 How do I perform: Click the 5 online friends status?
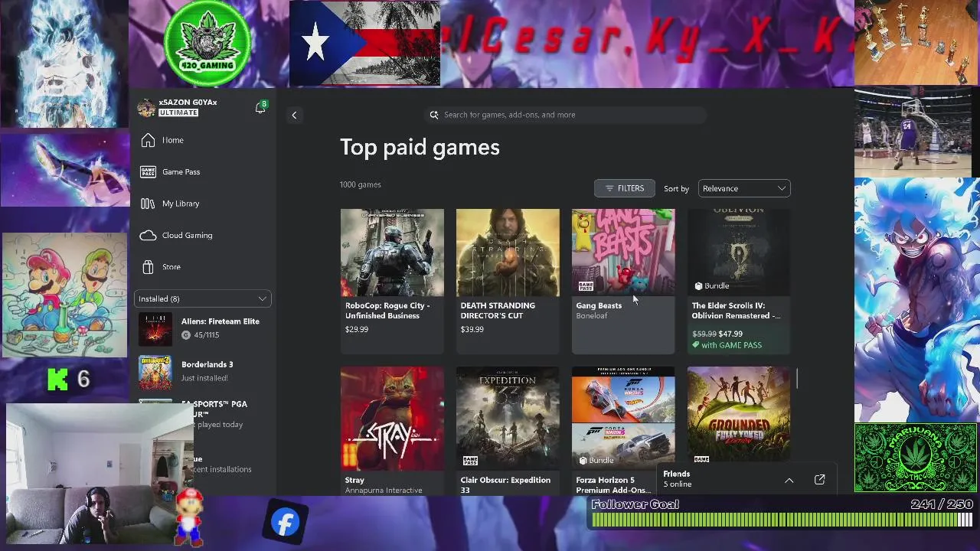pyautogui.click(x=678, y=484)
